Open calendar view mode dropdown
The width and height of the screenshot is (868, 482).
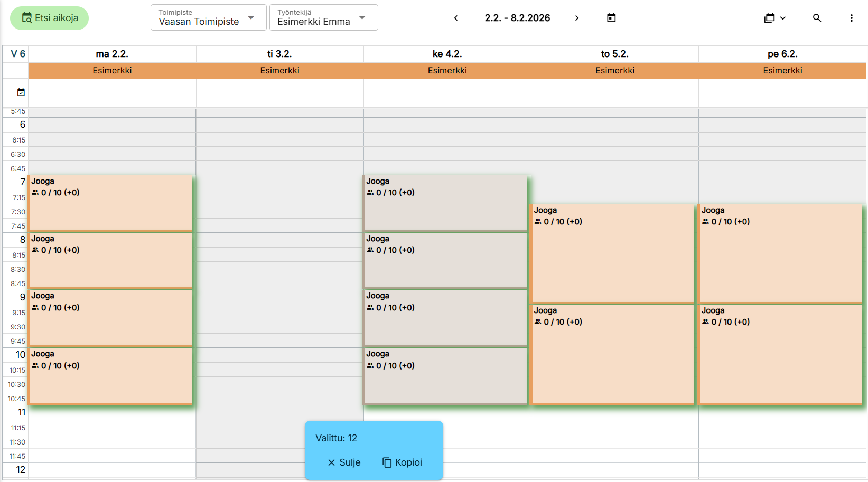(774, 18)
